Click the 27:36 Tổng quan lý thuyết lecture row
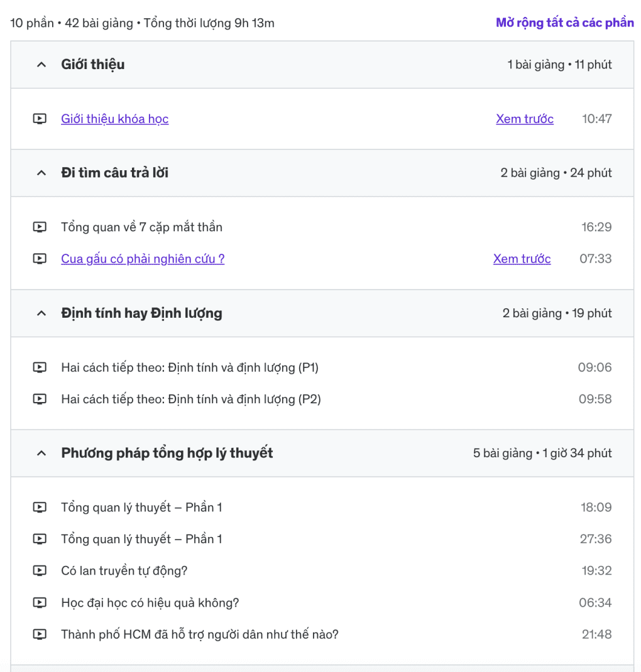 coord(141,539)
